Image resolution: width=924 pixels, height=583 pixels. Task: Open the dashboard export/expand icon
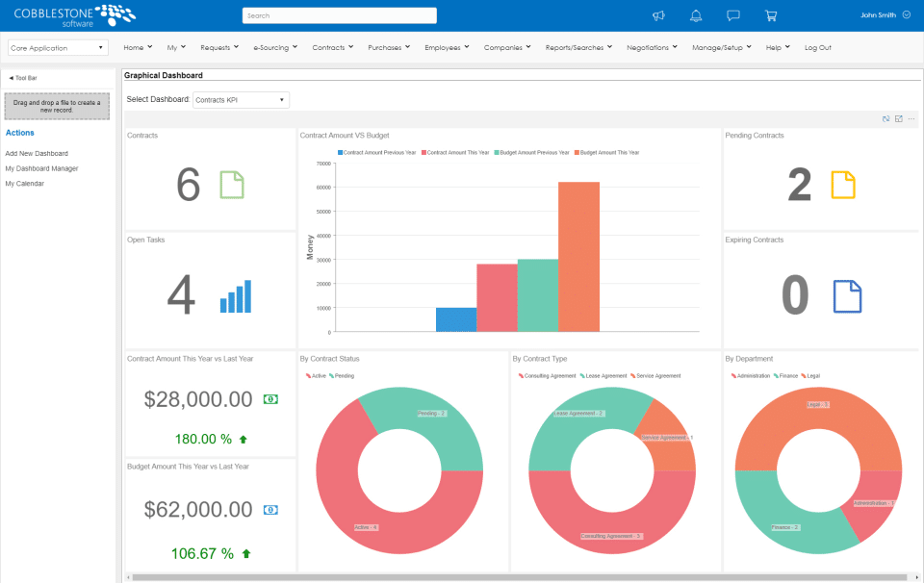click(898, 118)
